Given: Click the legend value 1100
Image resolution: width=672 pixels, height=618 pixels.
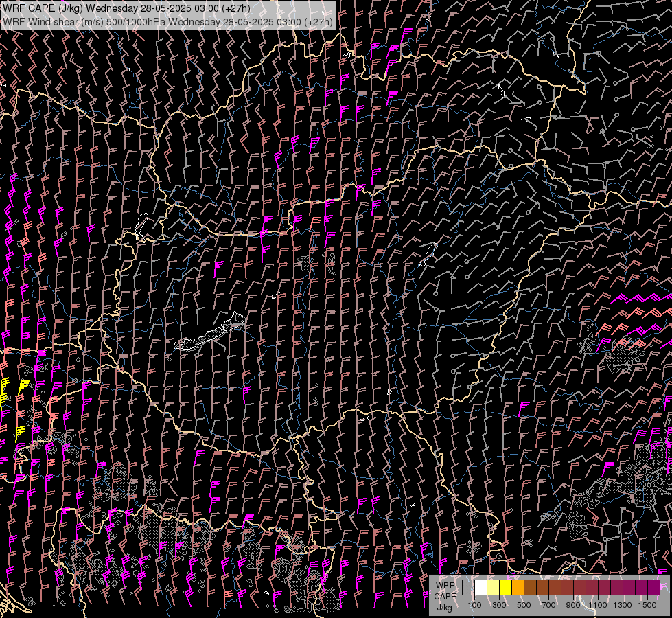Looking at the screenshot, I should (598, 605).
